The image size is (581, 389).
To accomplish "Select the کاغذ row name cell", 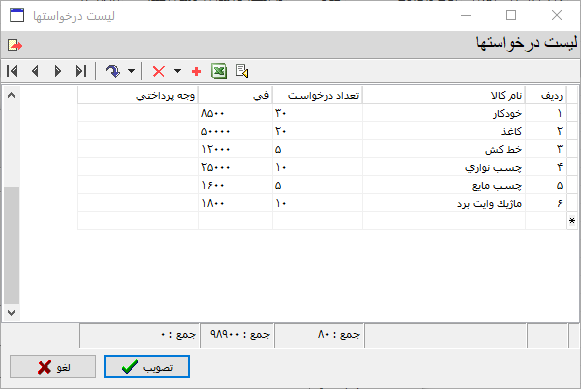I will [x=444, y=131].
